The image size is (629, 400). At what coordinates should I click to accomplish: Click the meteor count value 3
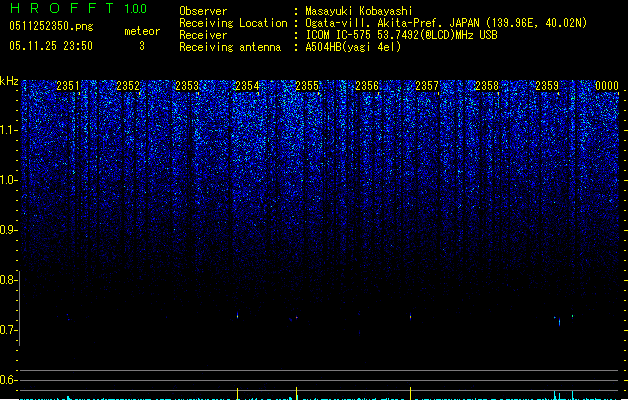click(x=142, y=46)
